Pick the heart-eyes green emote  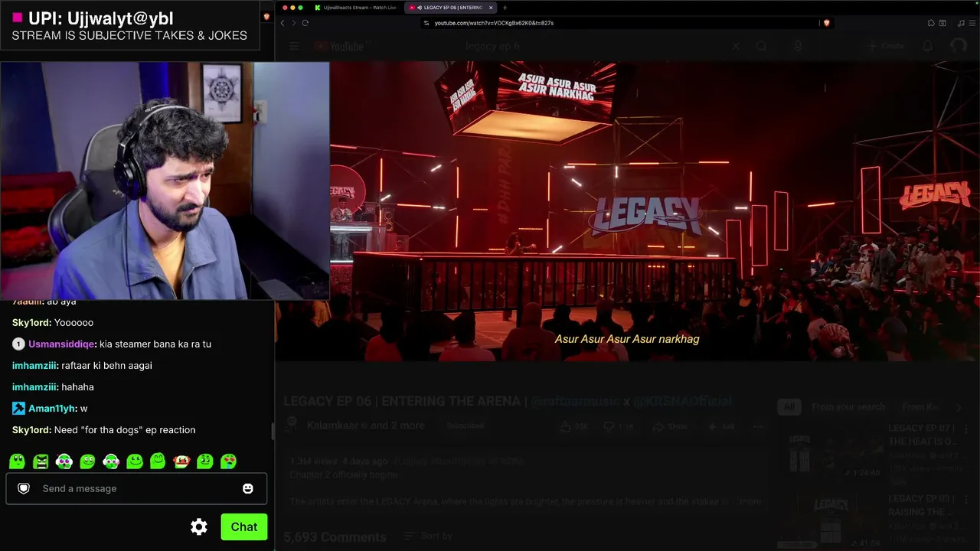click(228, 461)
